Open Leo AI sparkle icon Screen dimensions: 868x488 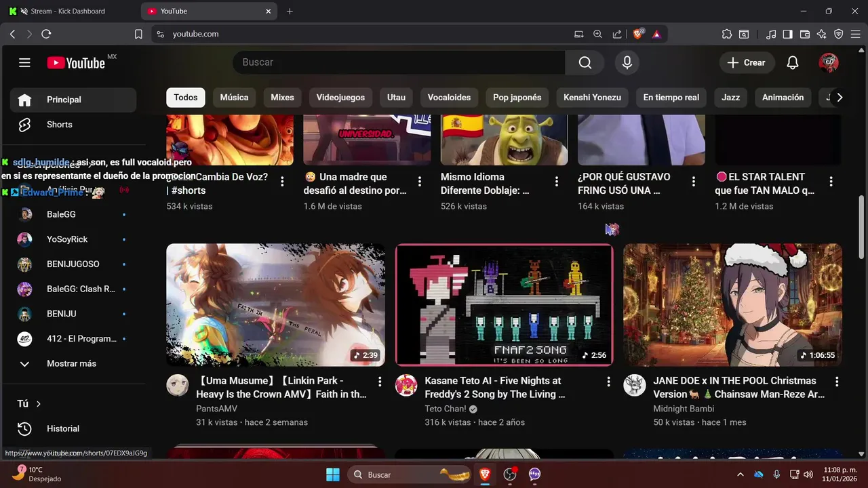tap(822, 34)
